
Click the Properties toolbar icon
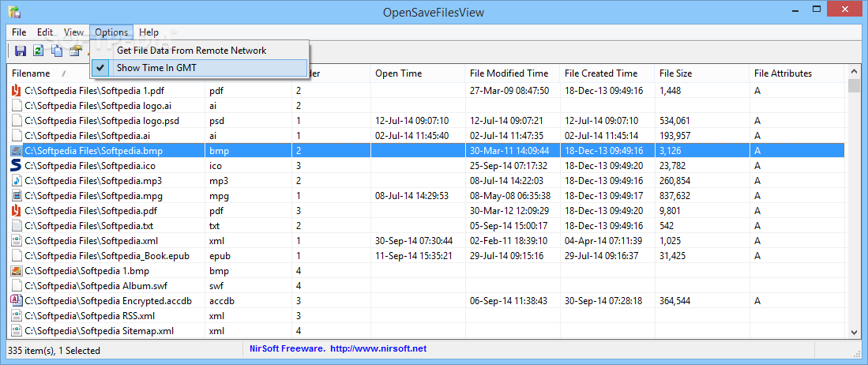[x=75, y=51]
